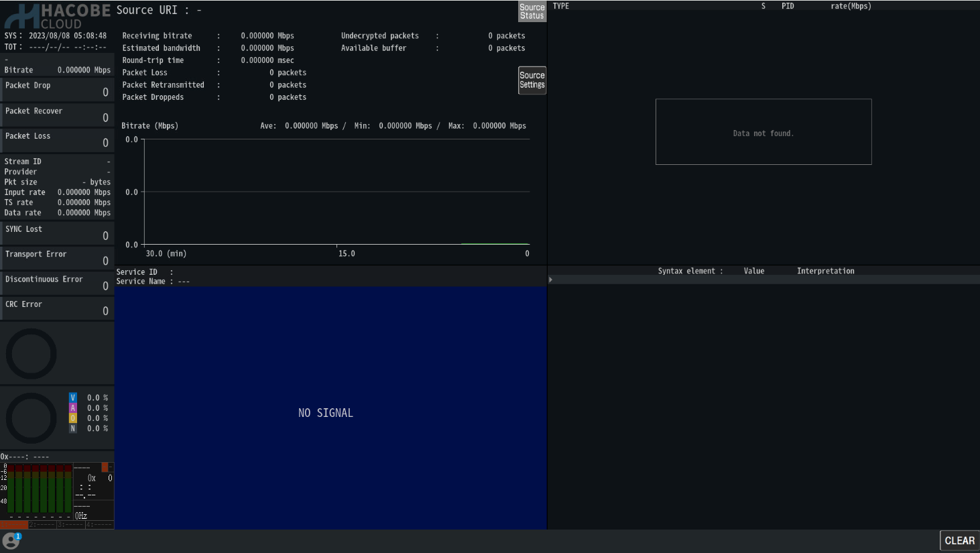Viewport: 980px width, 553px height.
Task: Switch to audio channel tab 4
Action: (99, 525)
